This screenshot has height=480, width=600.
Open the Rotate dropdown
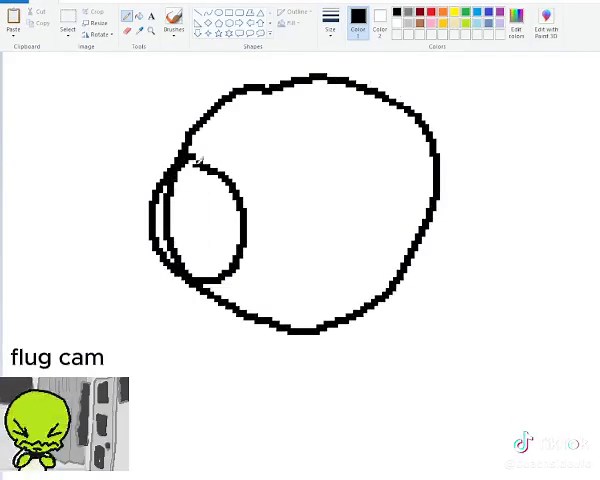click(x=98, y=34)
